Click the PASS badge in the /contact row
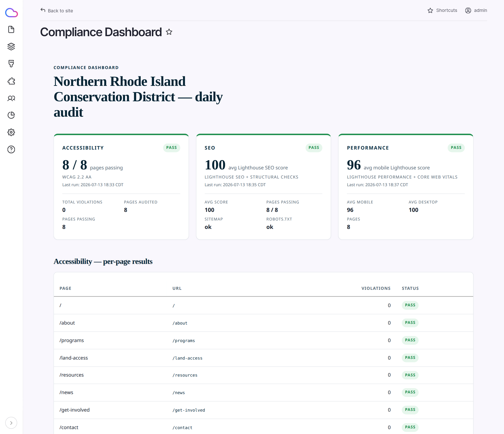Screen dimensions: 504x434 pos(410,427)
